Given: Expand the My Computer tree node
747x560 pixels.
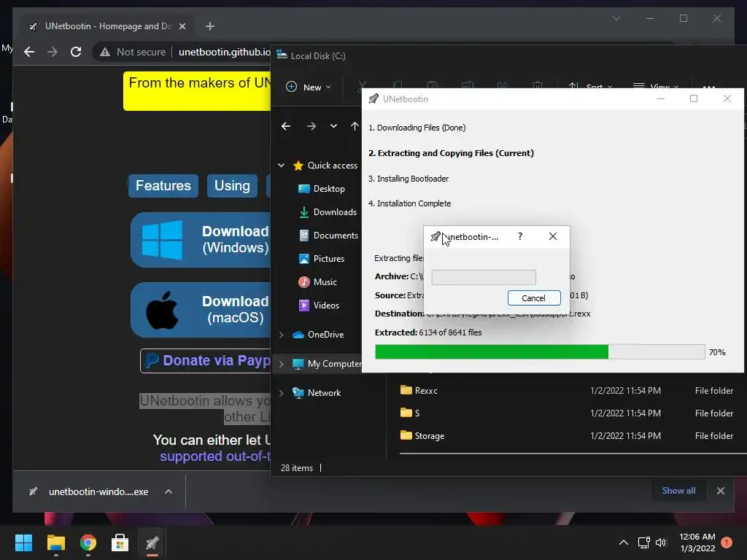Looking at the screenshot, I should coord(281,365).
